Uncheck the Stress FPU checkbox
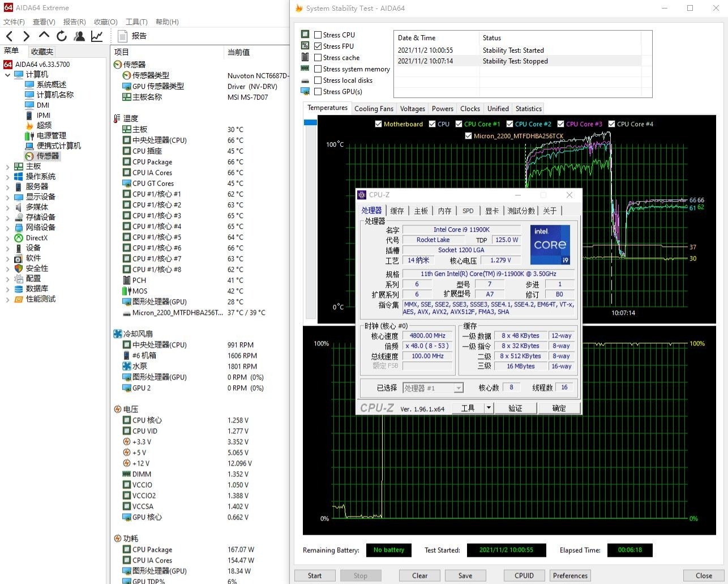This screenshot has width=728, height=584. pyautogui.click(x=318, y=46)
